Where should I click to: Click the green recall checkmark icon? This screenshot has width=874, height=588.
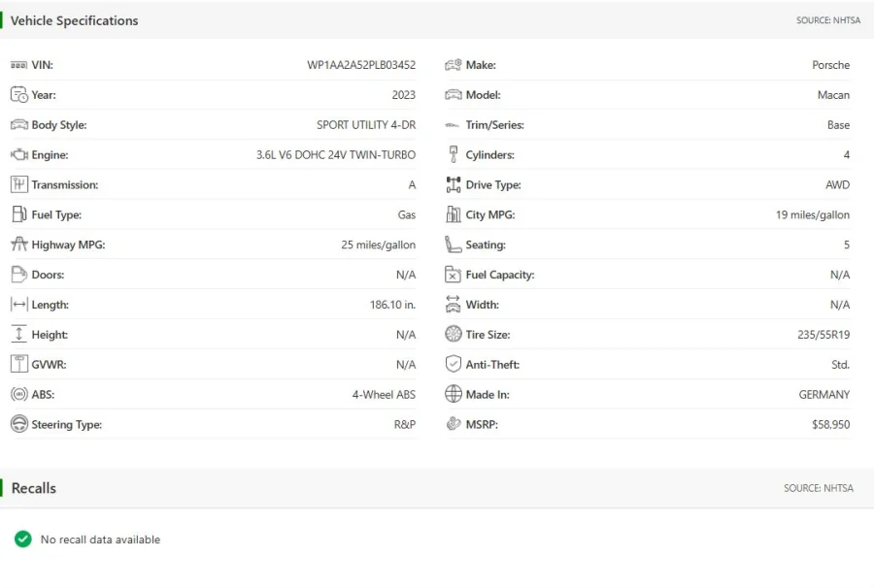pyautogui.click(x=23, y=539)
